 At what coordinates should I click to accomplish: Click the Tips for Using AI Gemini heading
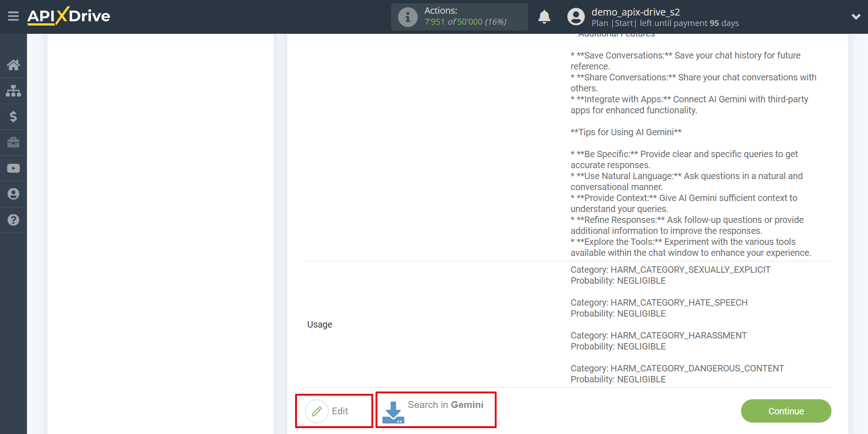[626, 132]
